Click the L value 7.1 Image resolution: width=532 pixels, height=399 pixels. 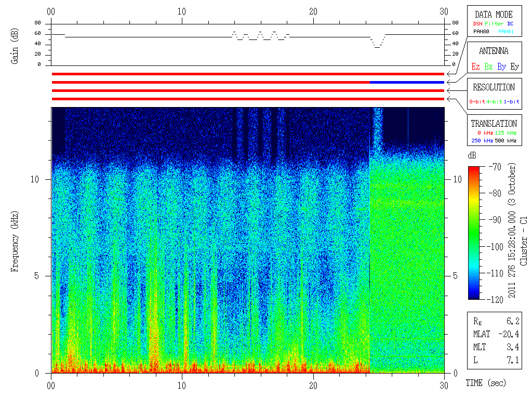pos(513,361)
